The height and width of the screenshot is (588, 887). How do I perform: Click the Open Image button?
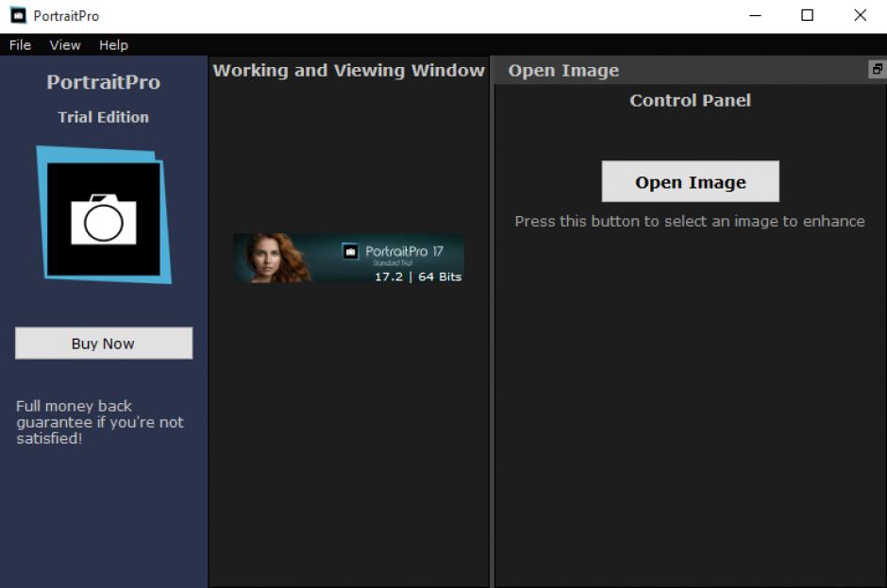(690, 181)
